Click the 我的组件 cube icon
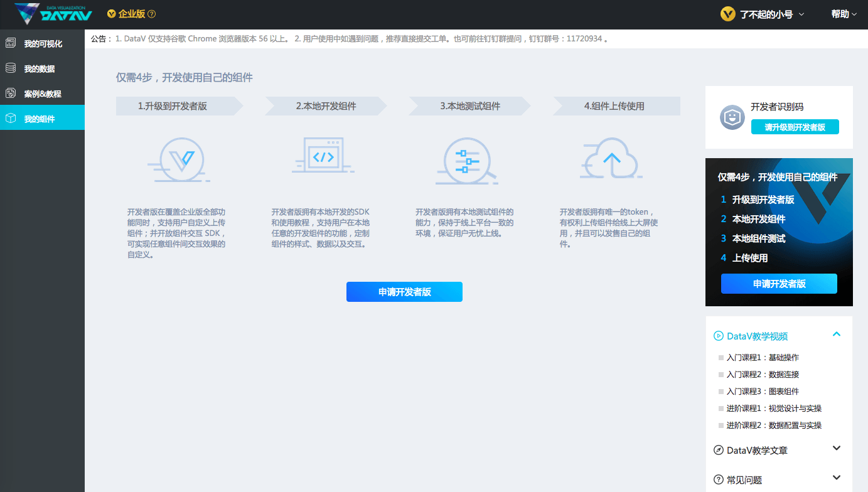868x492 pixels. [11, 118]
